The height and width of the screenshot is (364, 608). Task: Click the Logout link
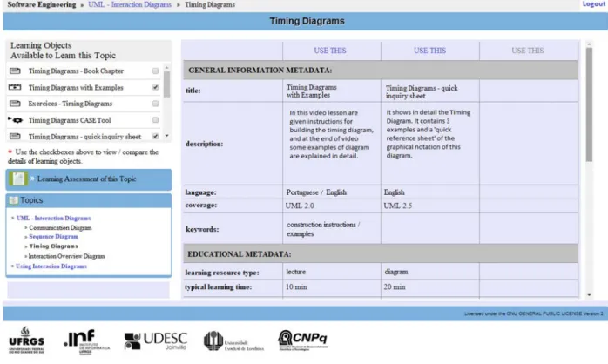593,3
